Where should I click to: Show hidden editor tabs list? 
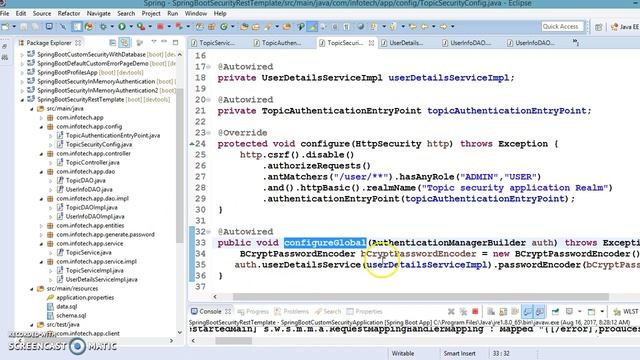point(576,42)
